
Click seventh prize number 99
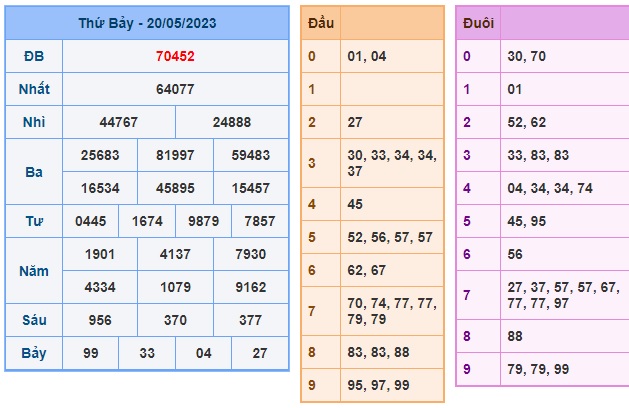(91, 353)
